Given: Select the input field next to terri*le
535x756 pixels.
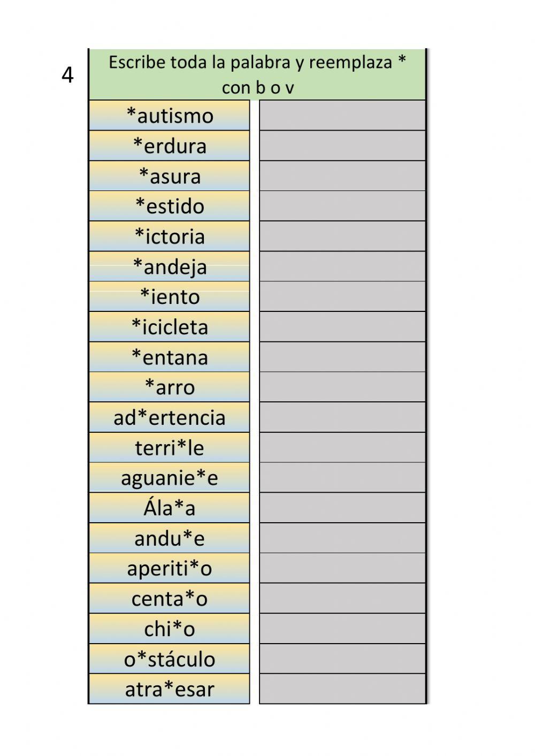Looking at the screenshot, I should tap(342, 447).
